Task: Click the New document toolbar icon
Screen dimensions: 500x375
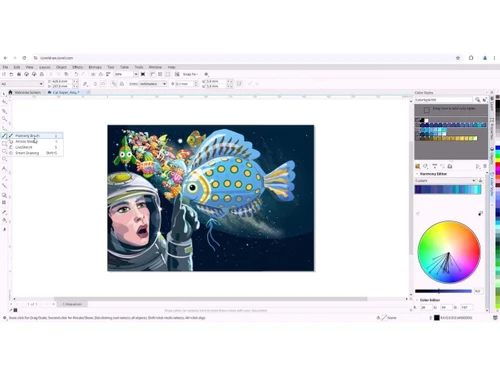Action: 4,74
